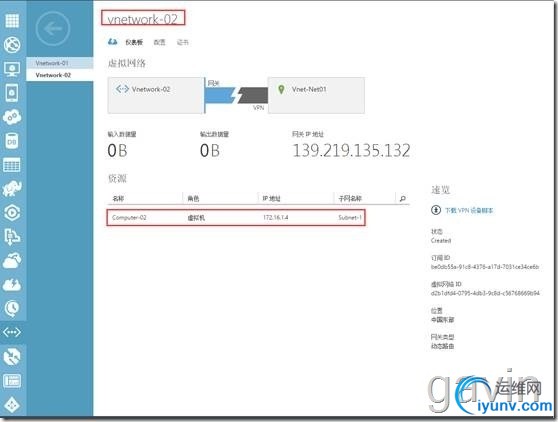This screenshot has height=422, width=558.
Task: Open the Management Services icon in sidebar
Action: 12,381
